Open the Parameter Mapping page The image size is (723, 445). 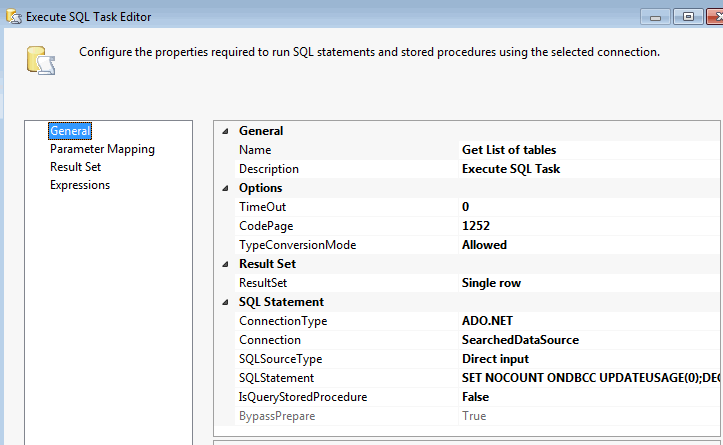click(102, 149)
